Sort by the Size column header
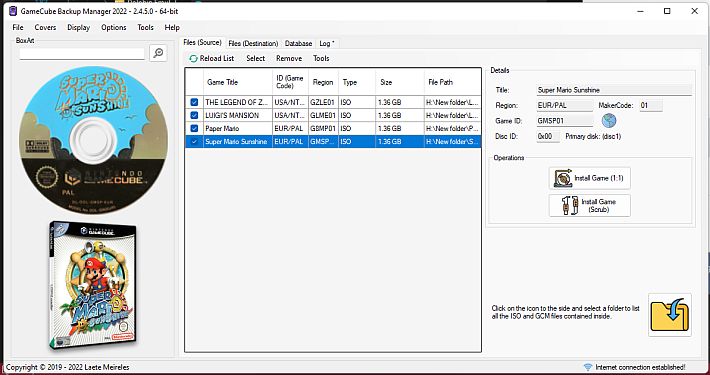This screenshot has width=710, height=375. 400,82
